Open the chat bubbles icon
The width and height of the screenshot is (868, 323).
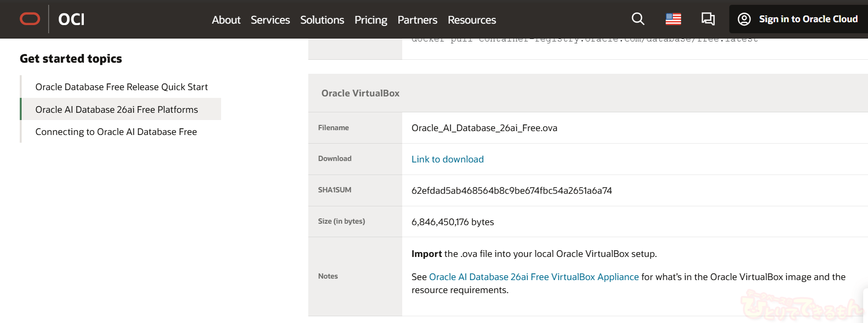[708, 19]
